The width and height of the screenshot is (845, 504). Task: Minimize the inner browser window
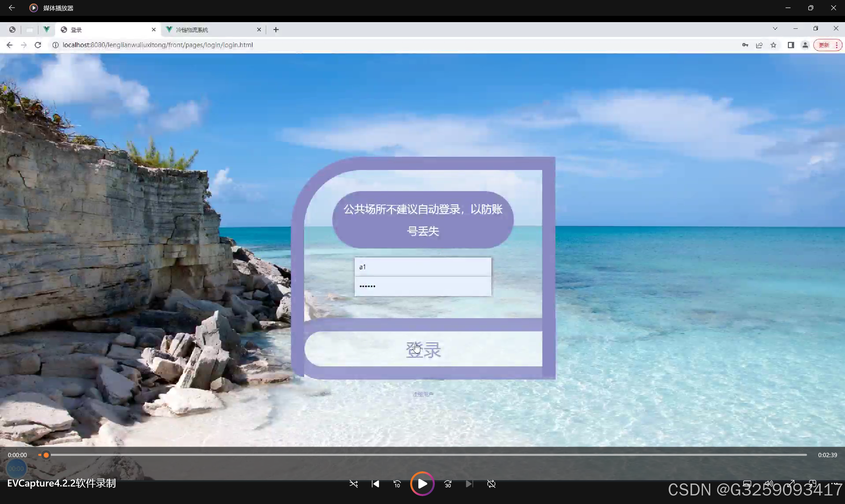click(795, 28)
